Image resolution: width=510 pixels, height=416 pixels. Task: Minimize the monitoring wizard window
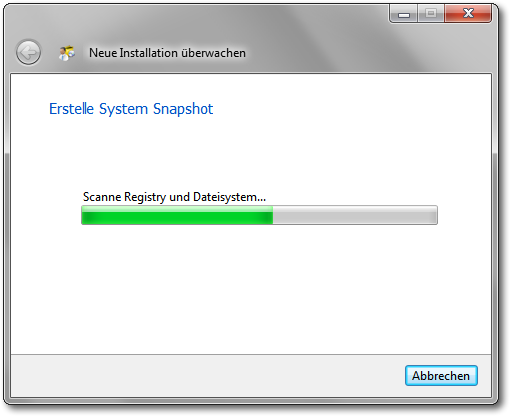pyautogui.click(x=404, y=14)
